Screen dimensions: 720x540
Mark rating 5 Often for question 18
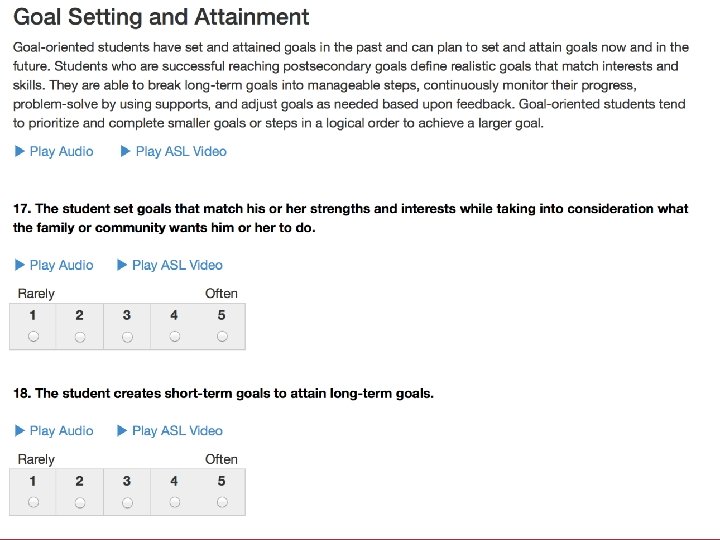(222, 502)
